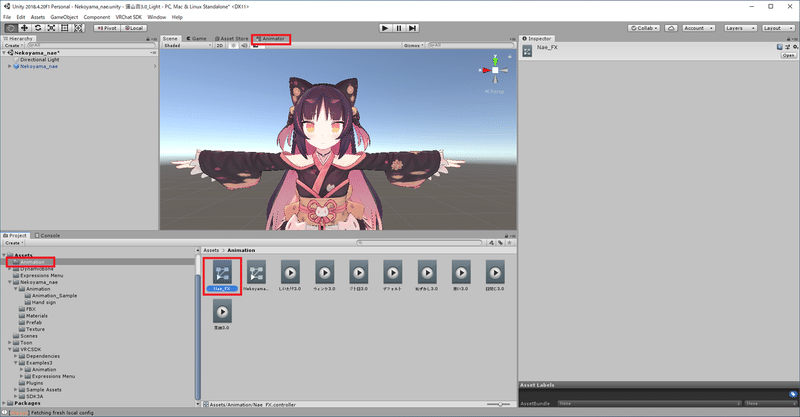Open the Window menu
Viewport: 800px width, 417px height.
coord(157,17)
